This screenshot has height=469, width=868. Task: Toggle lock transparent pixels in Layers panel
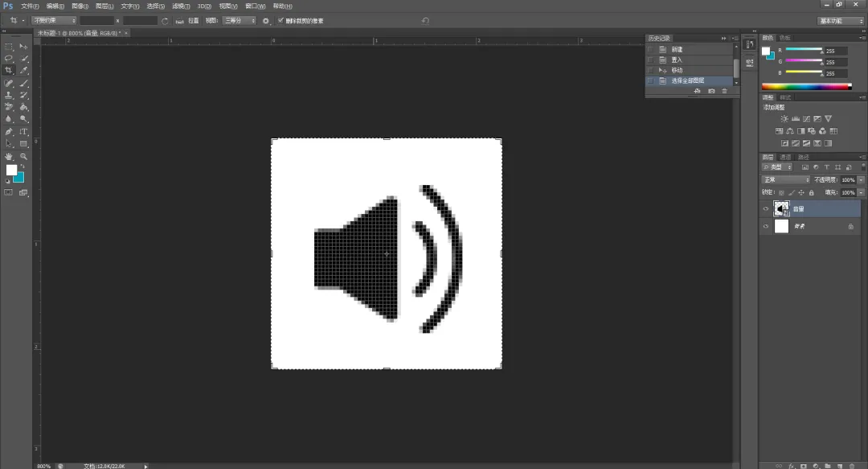point(782,193)
